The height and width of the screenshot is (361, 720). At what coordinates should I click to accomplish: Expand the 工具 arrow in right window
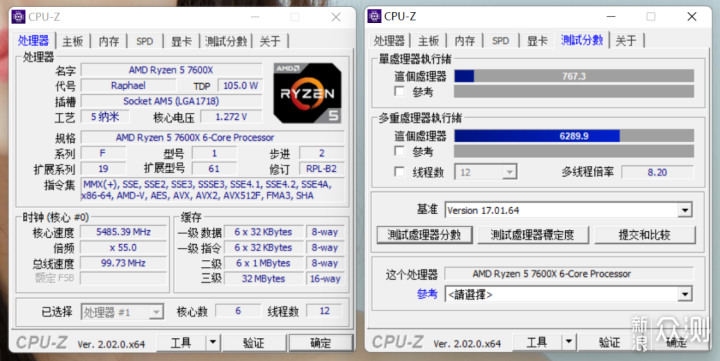point(568,342)
